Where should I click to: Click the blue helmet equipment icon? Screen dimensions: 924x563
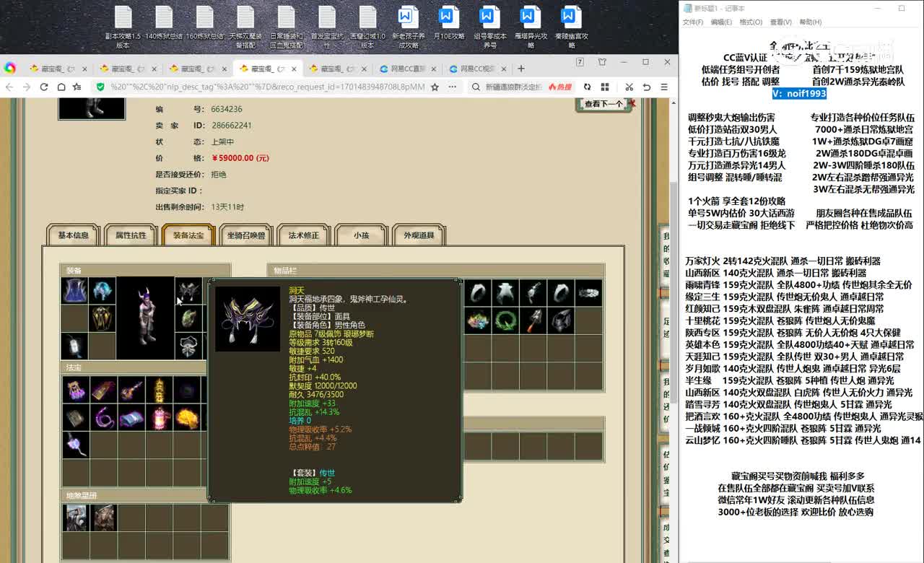click(102, 291)
